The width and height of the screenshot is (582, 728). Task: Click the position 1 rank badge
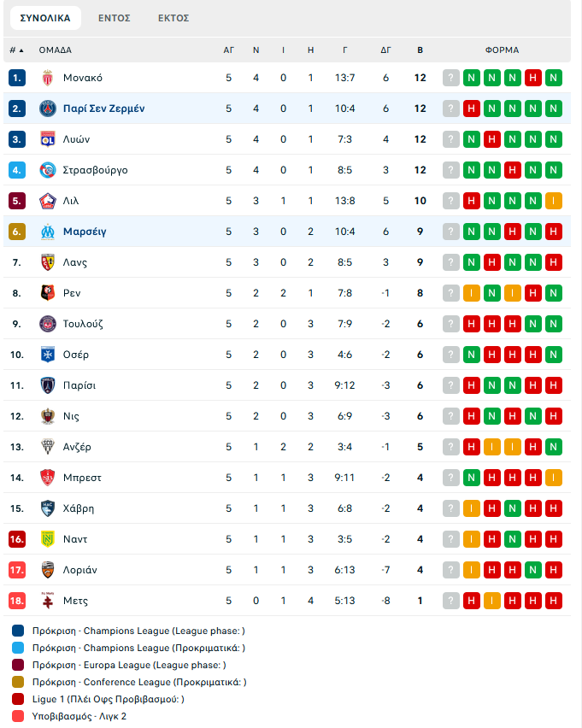pos(17,78)
